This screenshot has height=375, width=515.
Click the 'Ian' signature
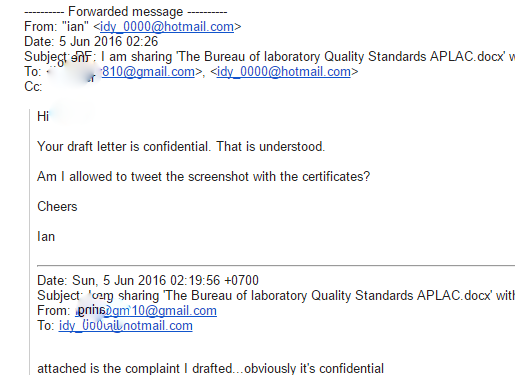46,237
